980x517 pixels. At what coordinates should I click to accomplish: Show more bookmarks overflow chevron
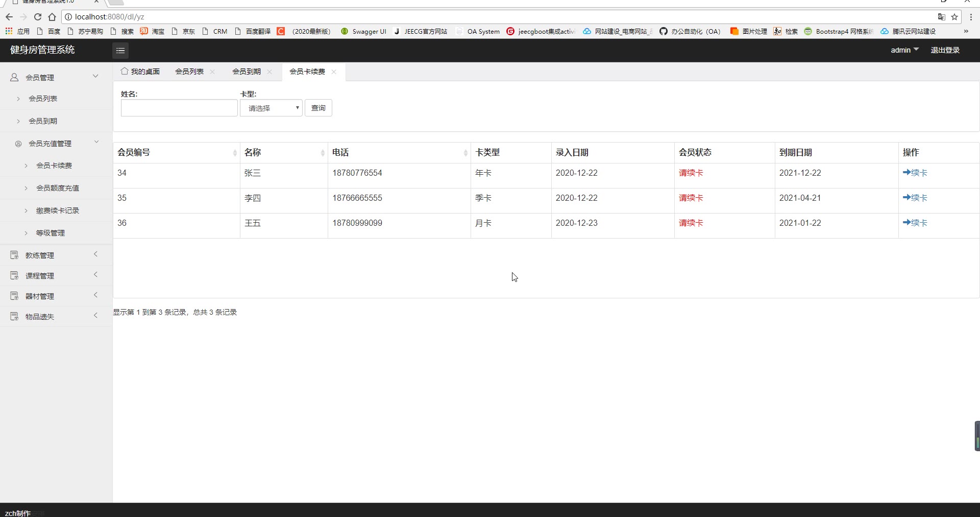pos(966,31)
